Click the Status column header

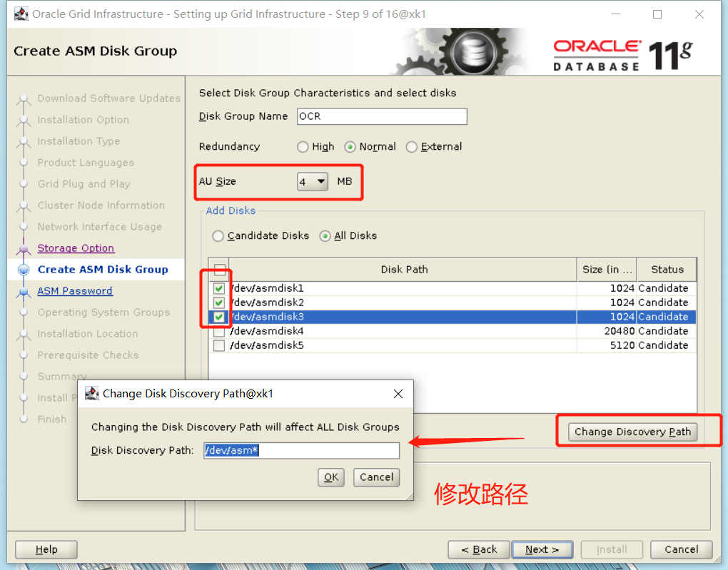[x=667, y=270]
